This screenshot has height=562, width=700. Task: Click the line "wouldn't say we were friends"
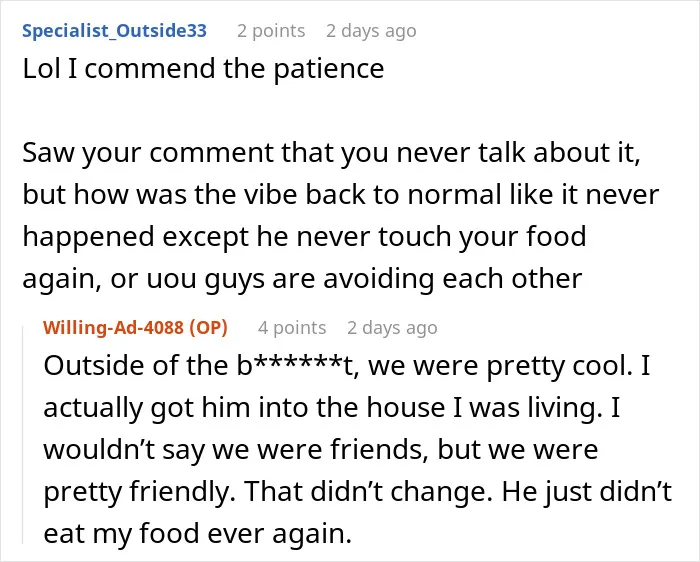tap(321, 449)
